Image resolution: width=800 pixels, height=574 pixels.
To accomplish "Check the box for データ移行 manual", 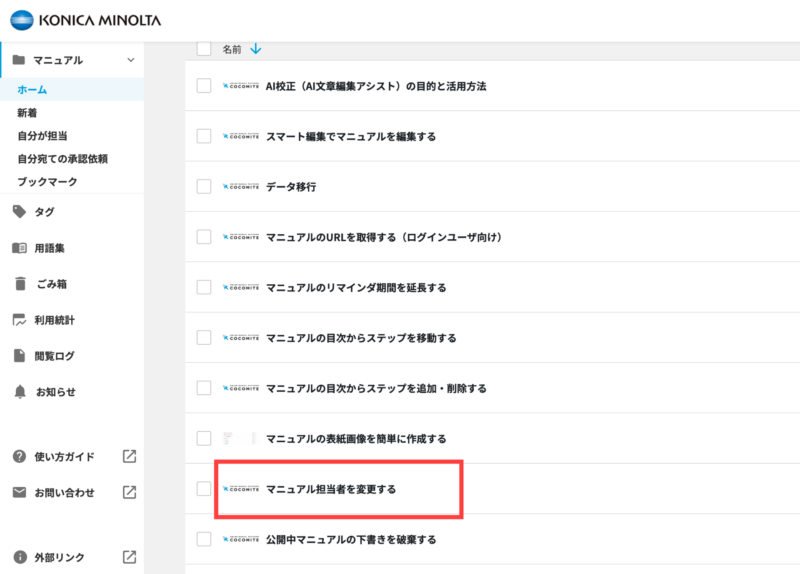I will [x=204, y=186].
